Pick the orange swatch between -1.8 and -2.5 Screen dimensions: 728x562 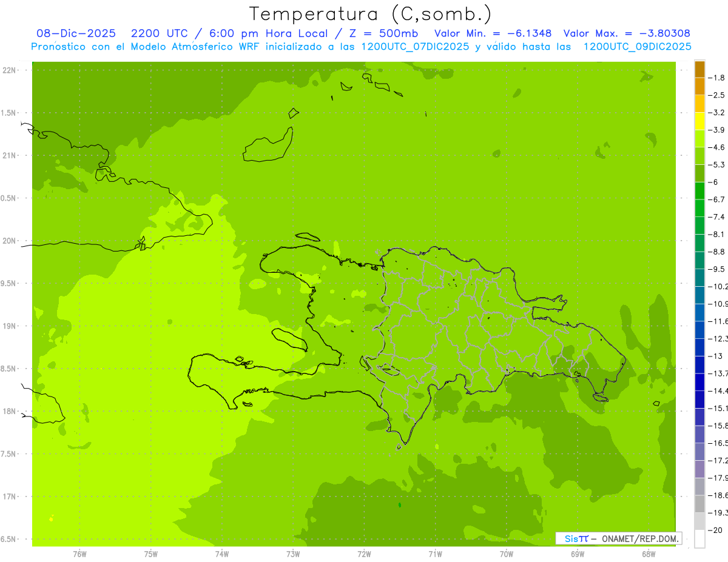699,86
